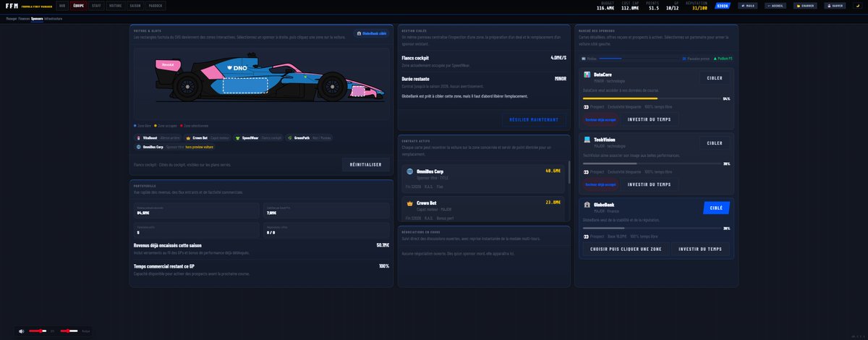The image size is (868, 340).
Task: Click the GlobeBank ciblé badge
Action: (x=372, y=33)
